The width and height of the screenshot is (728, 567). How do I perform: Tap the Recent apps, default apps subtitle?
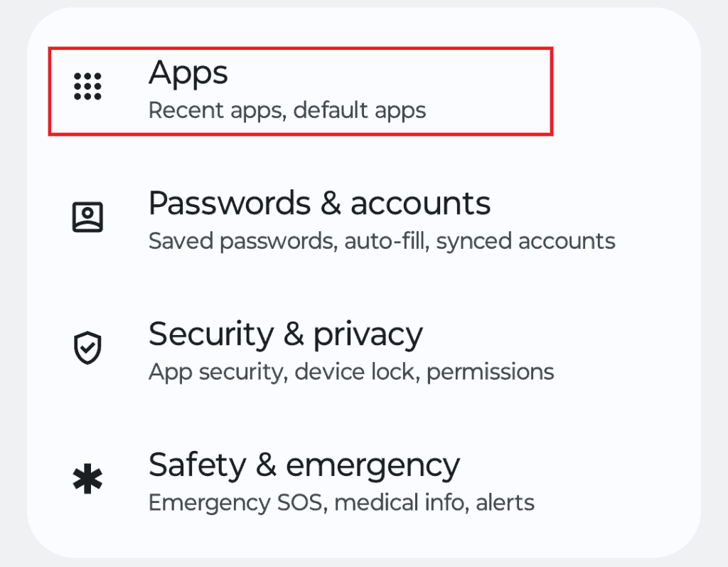287,110
